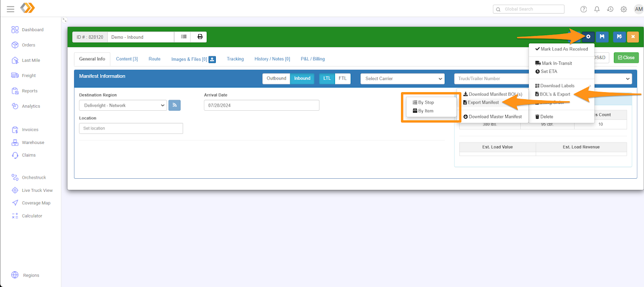Switch to the Route tab
The image size is (644, 287).
[154, 59]
